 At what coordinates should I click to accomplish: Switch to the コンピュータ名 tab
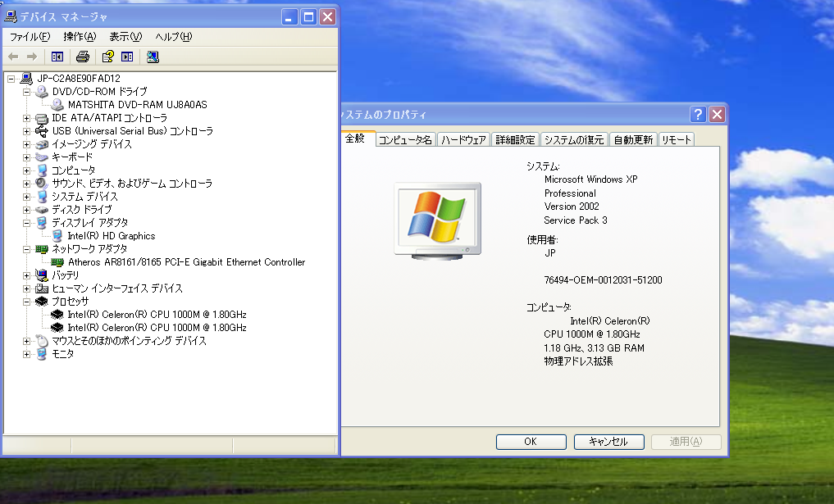[405, 140]
